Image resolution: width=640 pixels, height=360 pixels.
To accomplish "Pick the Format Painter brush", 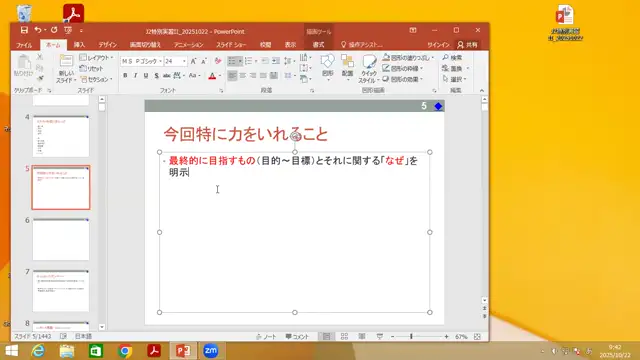I will pos(40,78).
